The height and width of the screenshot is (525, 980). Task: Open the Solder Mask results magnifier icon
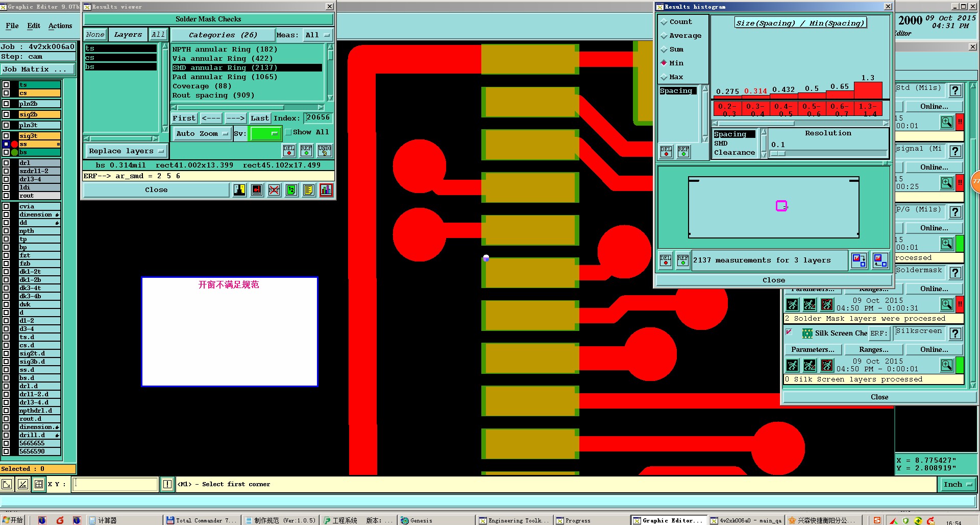947,304
